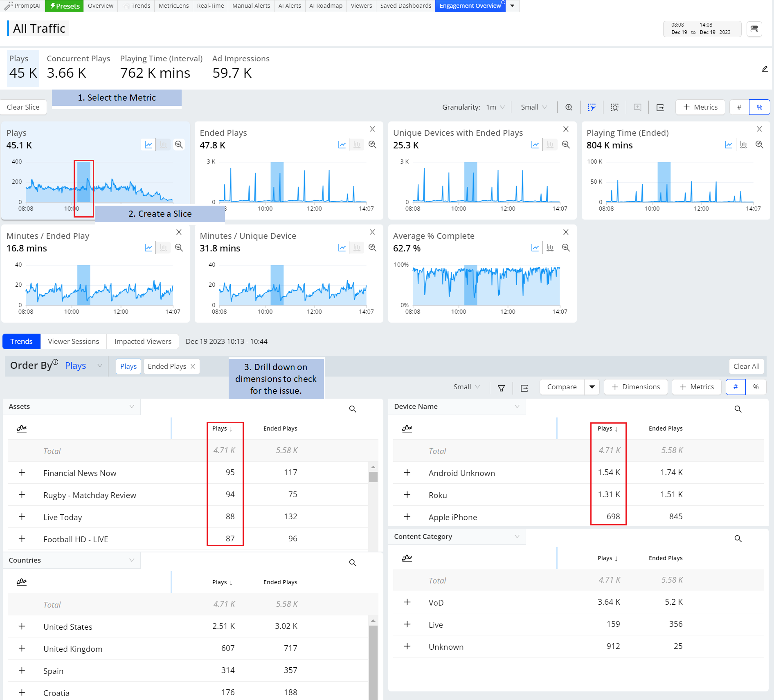Switch Ended Plays chart to bar view
The height and width of the screenshot is (700, 774).
pos(357,145)
